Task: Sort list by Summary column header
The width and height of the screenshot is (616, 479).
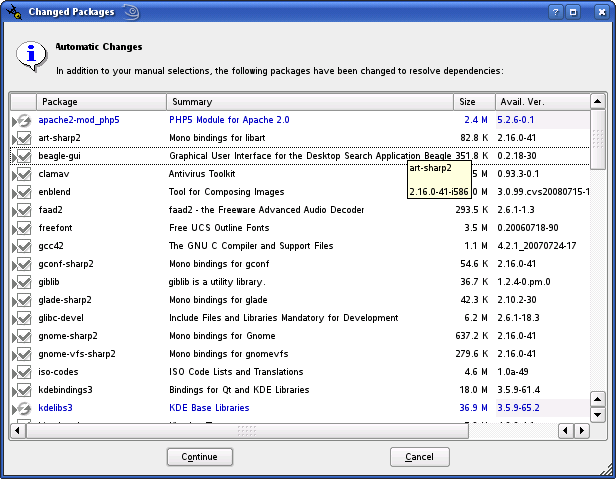Action: pyautogui.click(x=310, y=102)
